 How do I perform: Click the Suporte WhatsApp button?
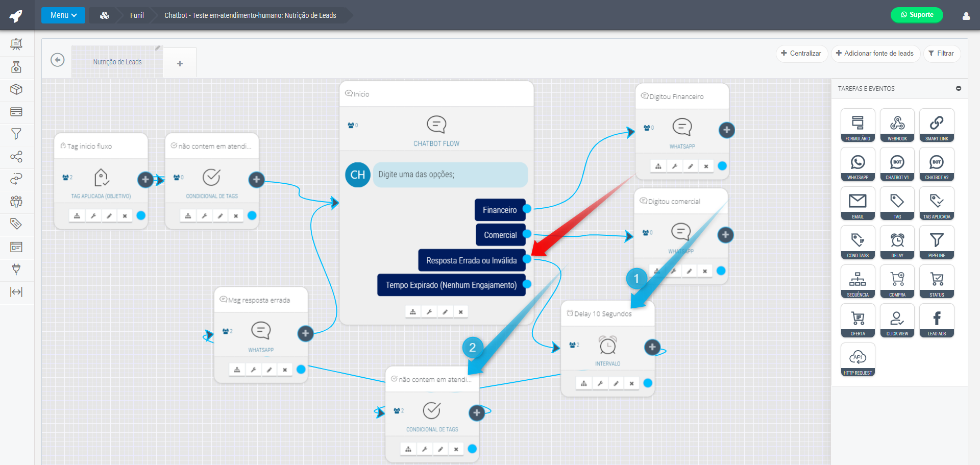[x=917, y=15]
